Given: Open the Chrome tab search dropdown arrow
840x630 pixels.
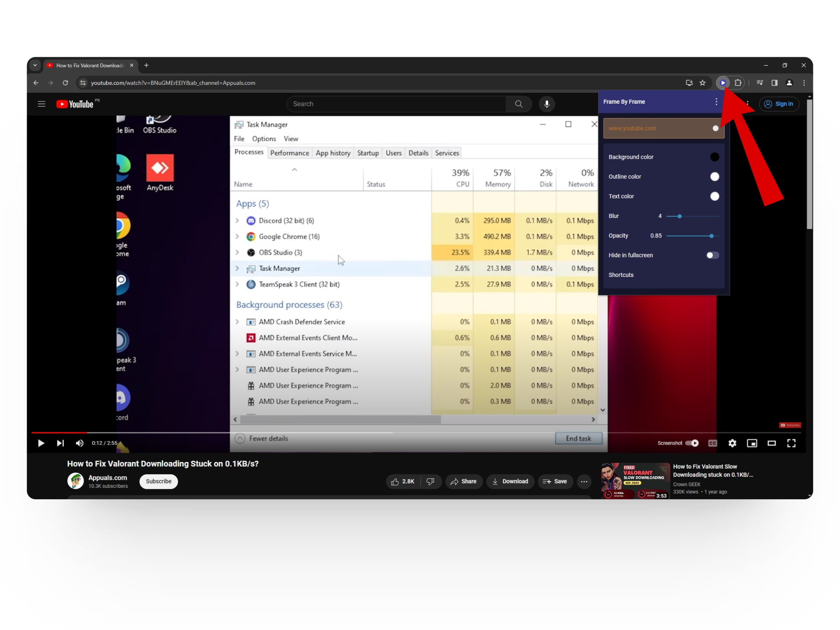Looking at the screenshot, I should pos(35,65).
